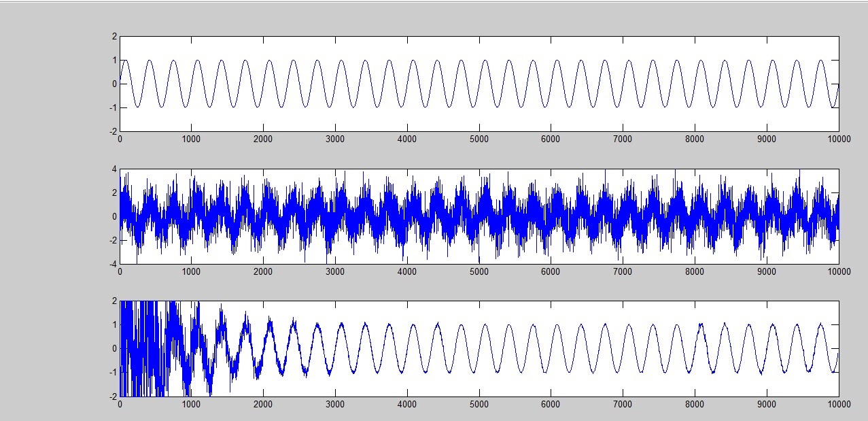Click the converging filtered signal in bottom subplot
This screenshot has width=868, height=421.
pos(479,348)
